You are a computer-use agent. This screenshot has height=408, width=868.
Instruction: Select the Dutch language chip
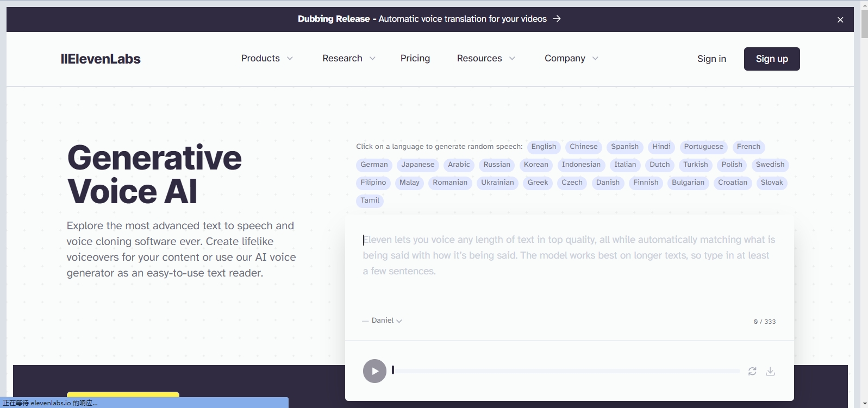660,165
